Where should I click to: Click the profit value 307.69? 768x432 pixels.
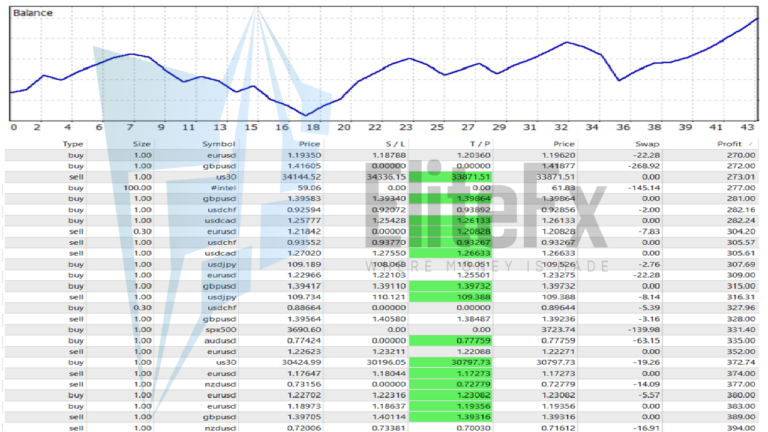pos(741,264)
